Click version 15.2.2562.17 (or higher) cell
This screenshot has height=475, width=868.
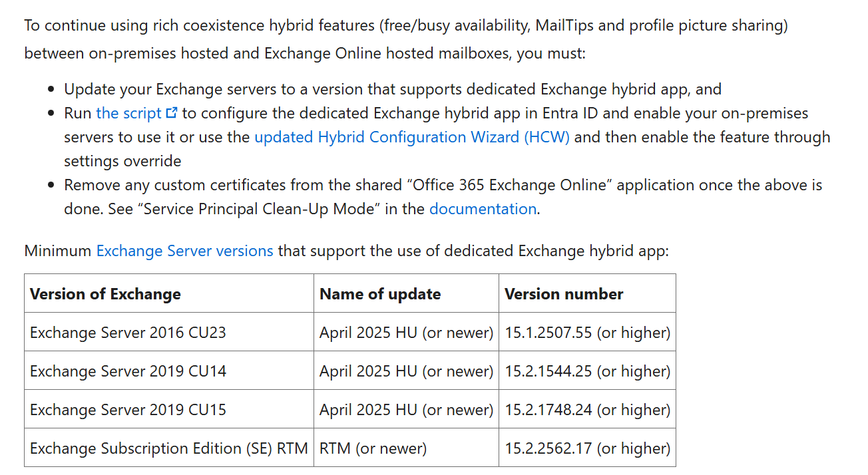(x=587, y=448)
